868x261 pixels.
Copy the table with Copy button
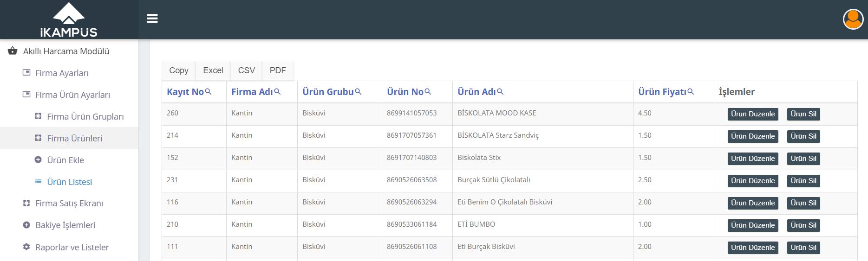[x=179, y=70]
